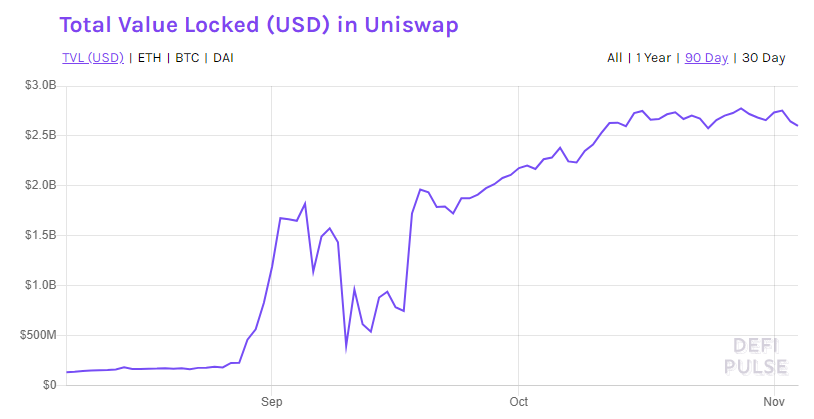814x419 pixels.
Task: Select the 1 Year time range
Action: click(654, 58)
